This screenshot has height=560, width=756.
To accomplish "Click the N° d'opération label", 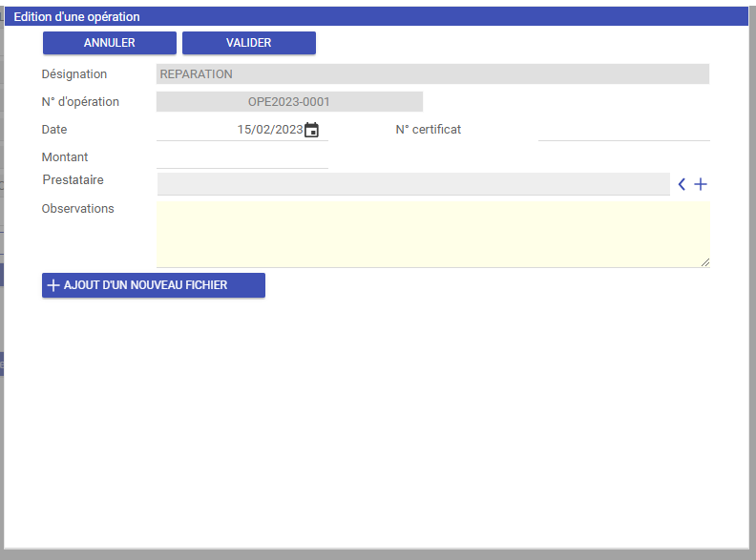I will pyautogui.click(x=80, y=102).
